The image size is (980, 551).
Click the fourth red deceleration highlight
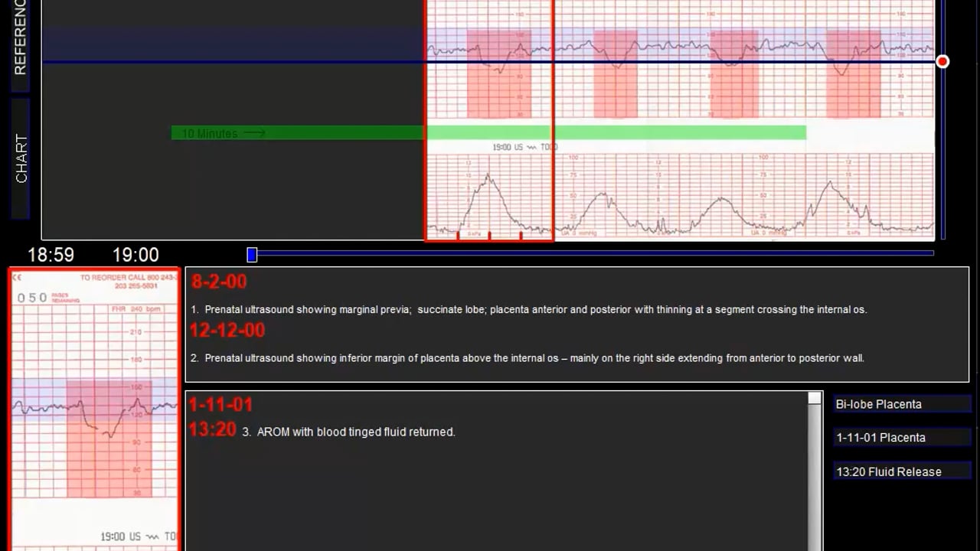click(x=854, y=73)
